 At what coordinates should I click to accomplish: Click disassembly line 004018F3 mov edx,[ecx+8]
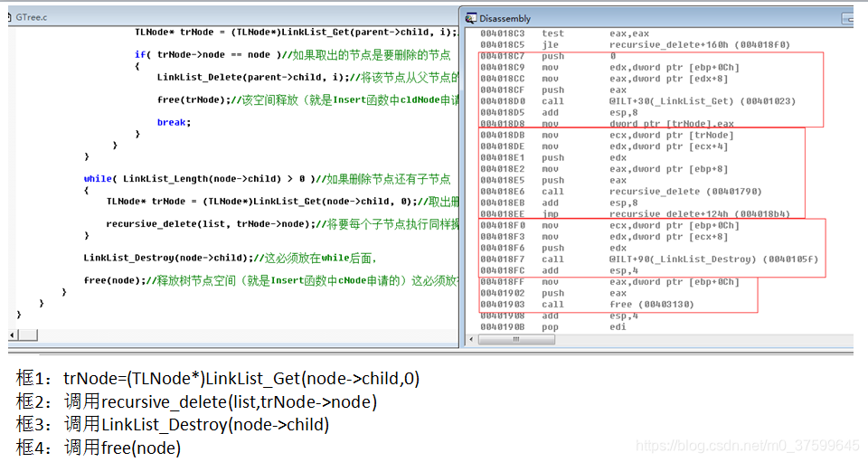(x=604, y=236)
